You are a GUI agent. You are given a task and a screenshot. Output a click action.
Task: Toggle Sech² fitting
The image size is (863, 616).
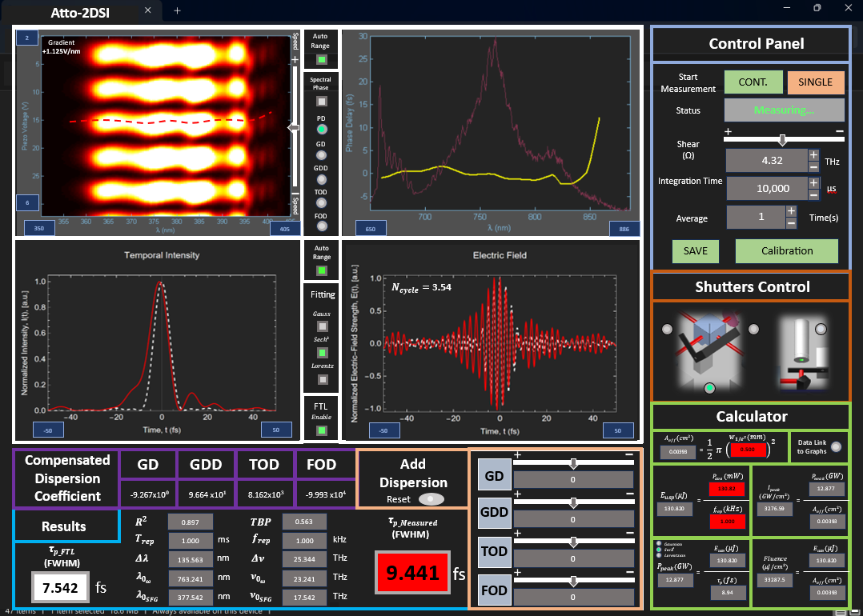[x=323, y=353]
